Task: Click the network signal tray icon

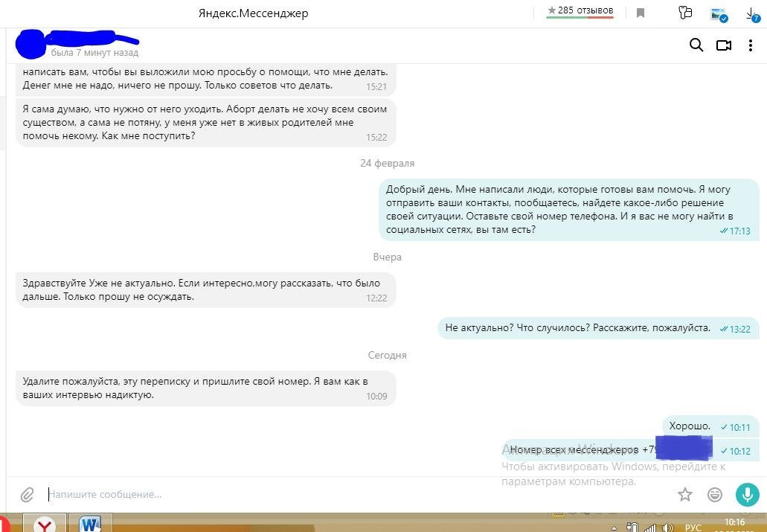Action: click(x=650, y=528)
